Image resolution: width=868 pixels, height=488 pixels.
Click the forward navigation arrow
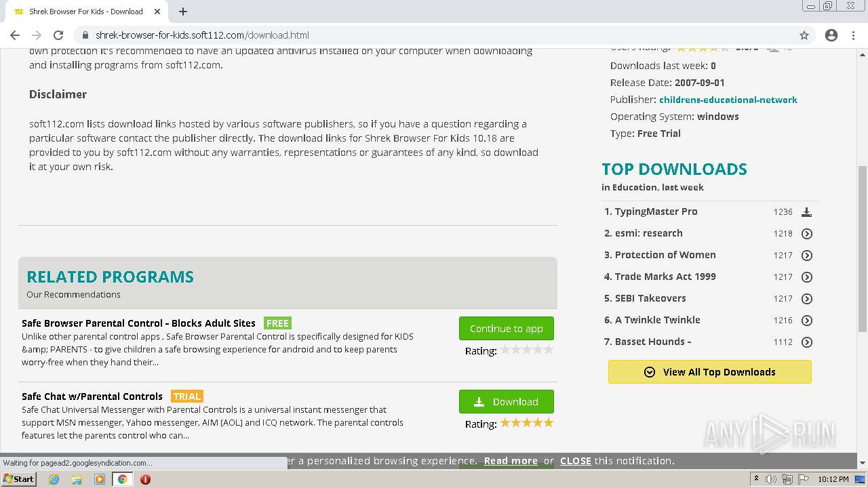(x=37, y=35)
